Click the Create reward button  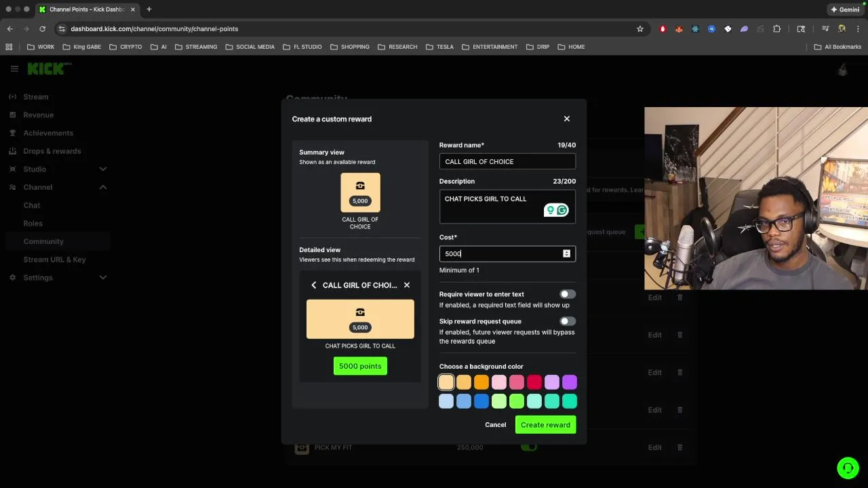click(x=545, y=425)
